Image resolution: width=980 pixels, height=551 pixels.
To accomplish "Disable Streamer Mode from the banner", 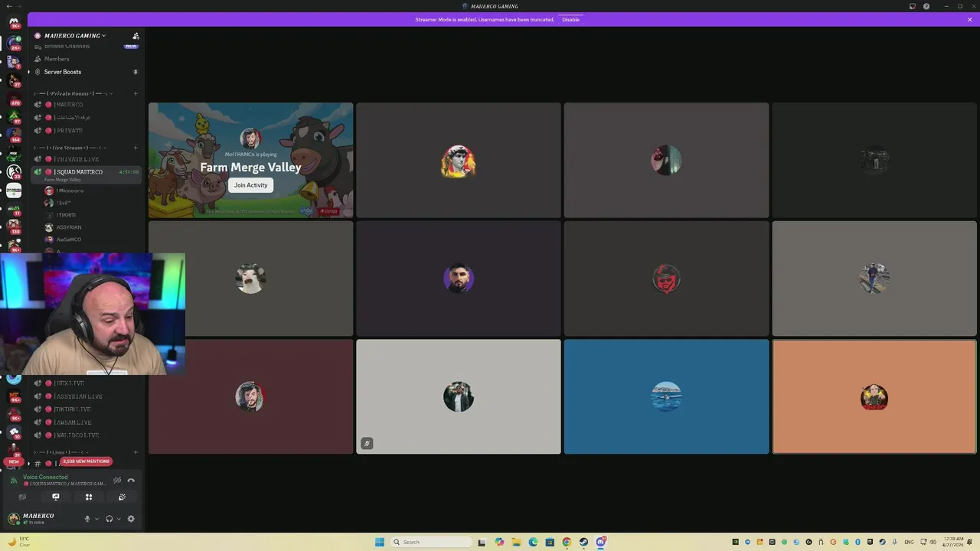I will click(570, 19).
